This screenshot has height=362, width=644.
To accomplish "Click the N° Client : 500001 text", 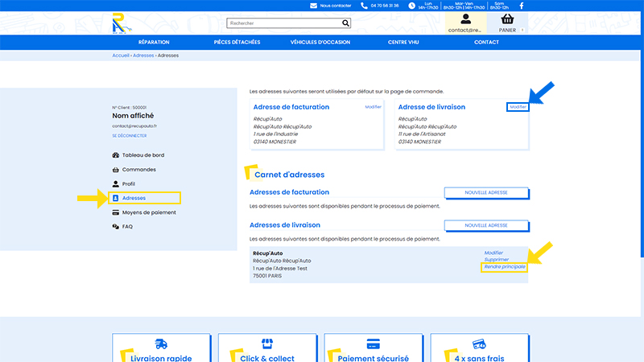I will coord(129,108).
